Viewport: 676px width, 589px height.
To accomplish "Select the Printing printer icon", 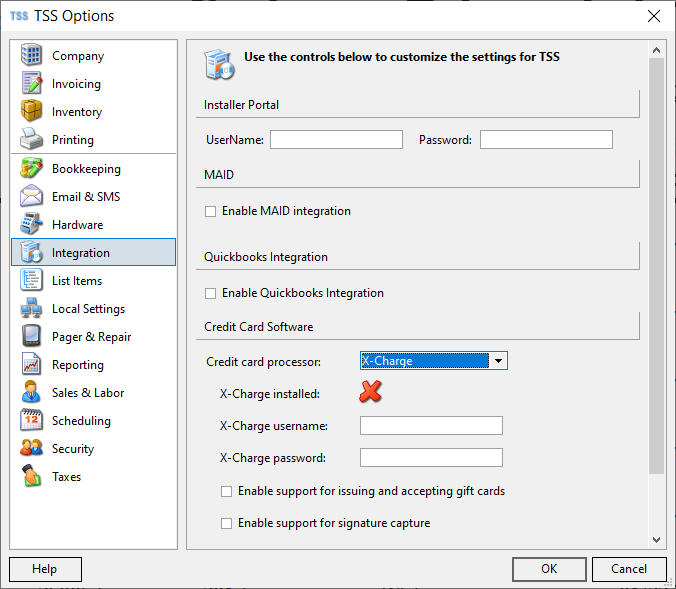I will coord(31,139).
